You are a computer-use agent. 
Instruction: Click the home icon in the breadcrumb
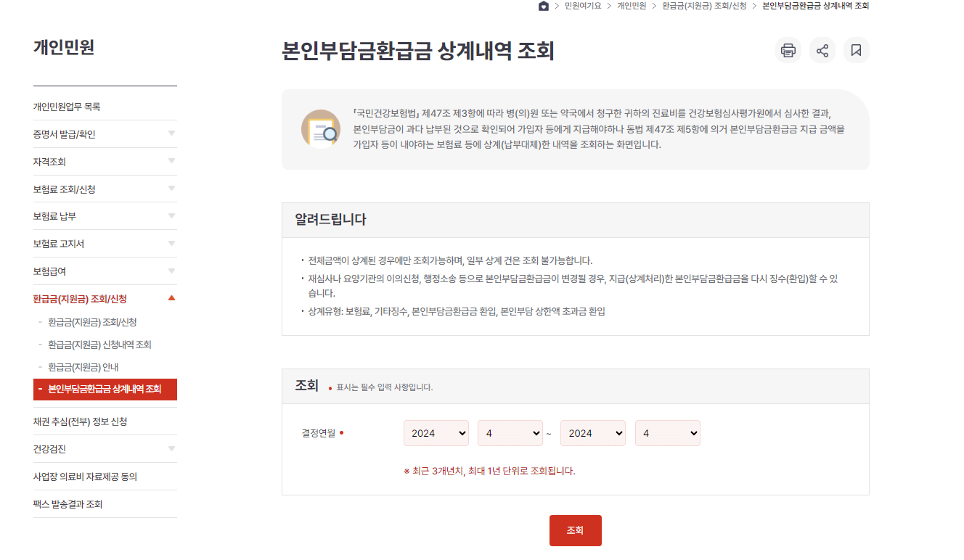point(544,6)
